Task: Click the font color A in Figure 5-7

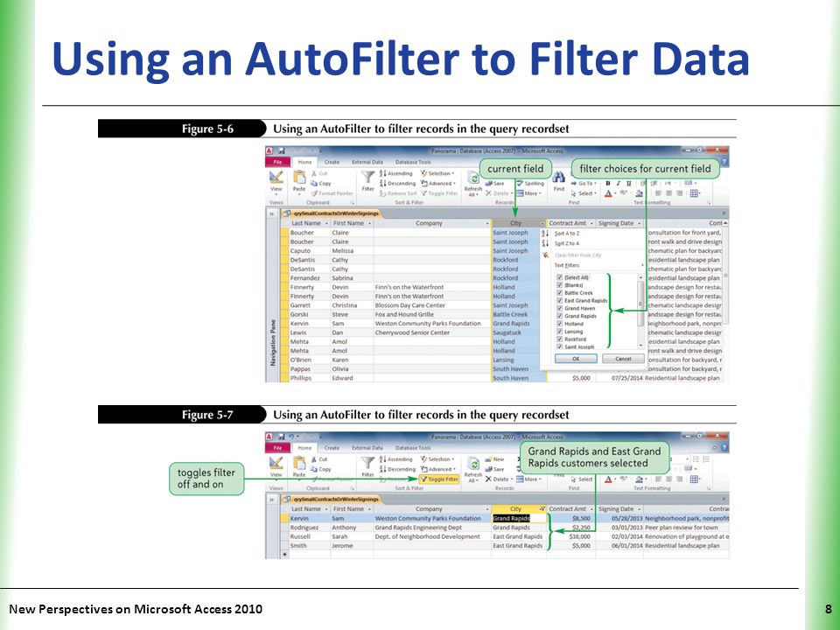Action: pos(608,479)
